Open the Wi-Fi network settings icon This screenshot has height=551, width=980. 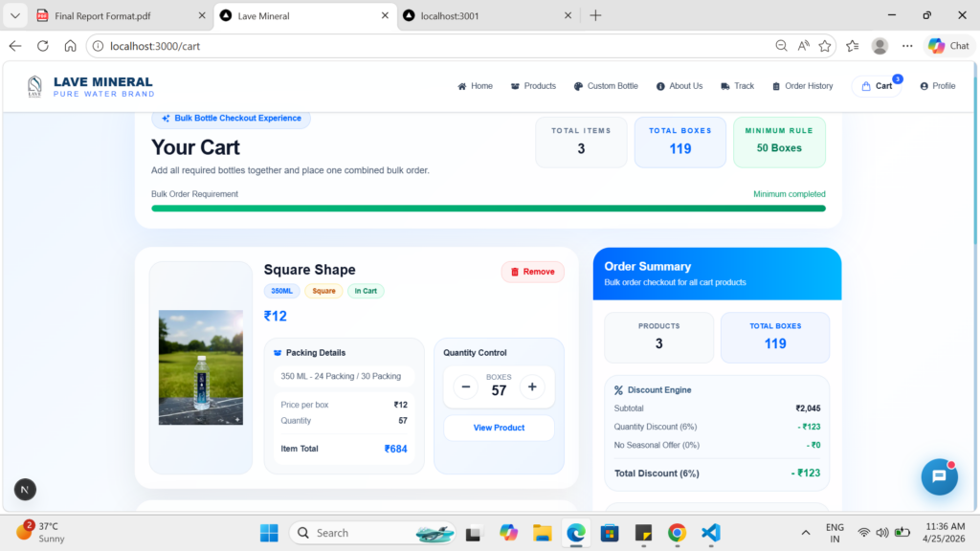point(864,533)
